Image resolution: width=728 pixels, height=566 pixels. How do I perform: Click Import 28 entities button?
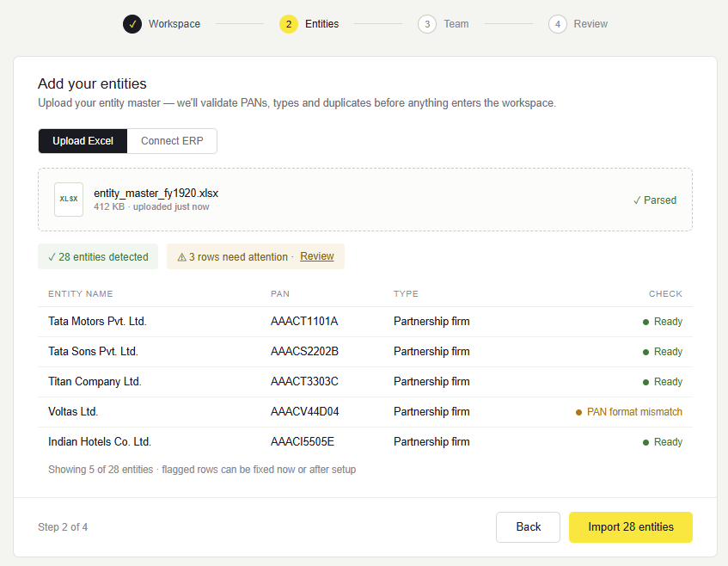click(631, 527)
